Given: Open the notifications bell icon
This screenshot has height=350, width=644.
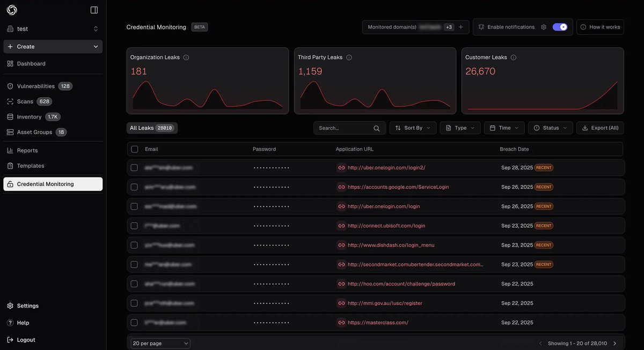Looking at the screenshot, I should (481, 26).
